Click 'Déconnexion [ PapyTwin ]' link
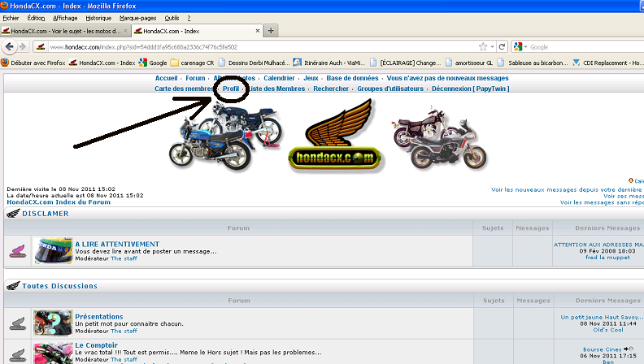The height and width of the screenshot is (364, 644). (470, 89)
